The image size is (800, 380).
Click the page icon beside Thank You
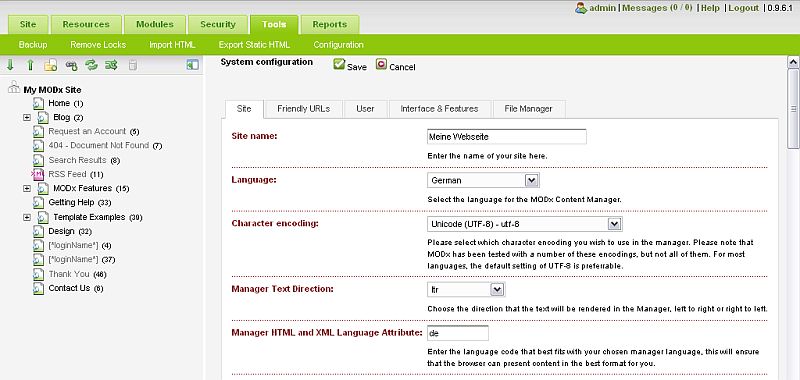[x=38, y=274]
